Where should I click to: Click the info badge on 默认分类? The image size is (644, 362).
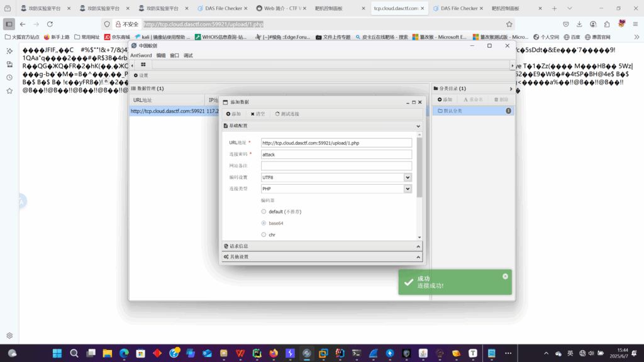click(x=508, y=111)
